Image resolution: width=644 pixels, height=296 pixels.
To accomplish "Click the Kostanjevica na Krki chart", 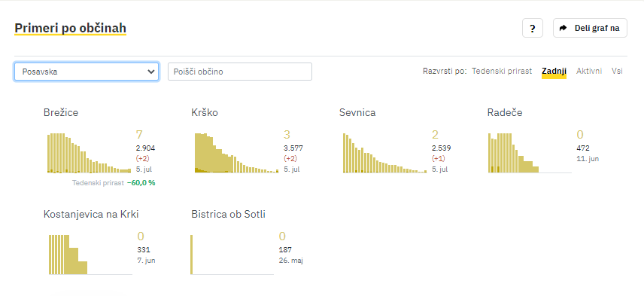I will pos(90,255).
